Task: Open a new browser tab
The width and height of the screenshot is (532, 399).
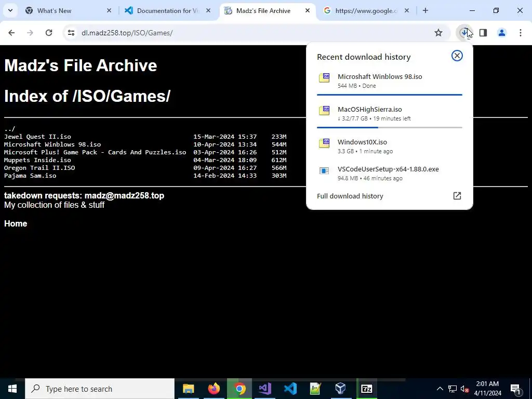Action: click(425, 10)
